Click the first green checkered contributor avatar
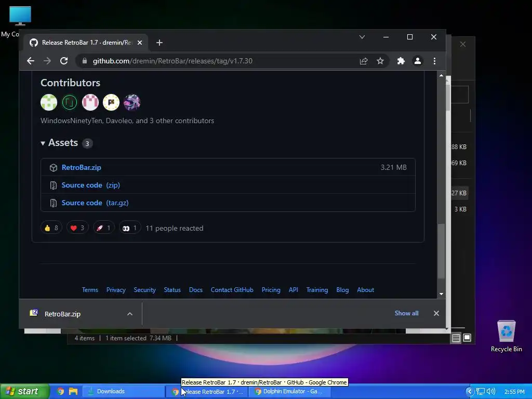The width and height of the screenshot is (532, 399). coord(49,102)
